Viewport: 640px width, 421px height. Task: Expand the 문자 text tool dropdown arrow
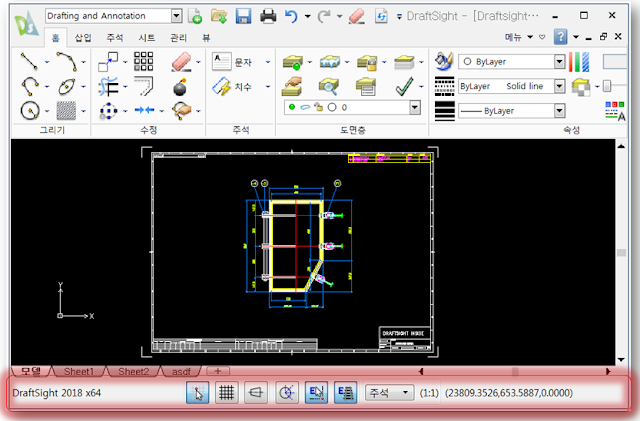coord(268,62)
